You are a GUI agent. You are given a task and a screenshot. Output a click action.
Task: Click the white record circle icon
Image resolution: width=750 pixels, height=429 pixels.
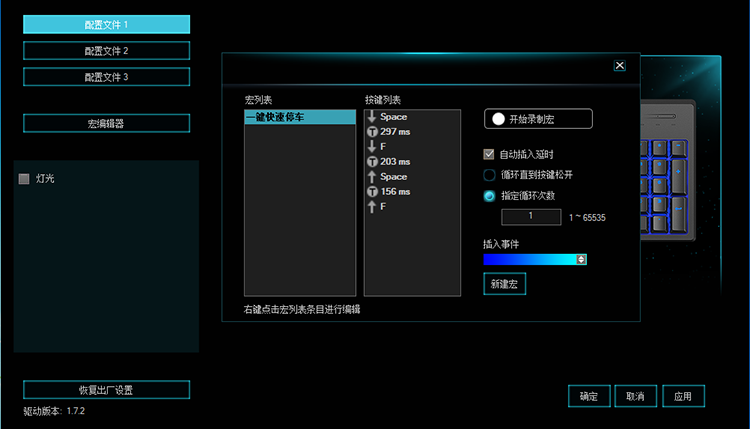(x=498, y=119)
